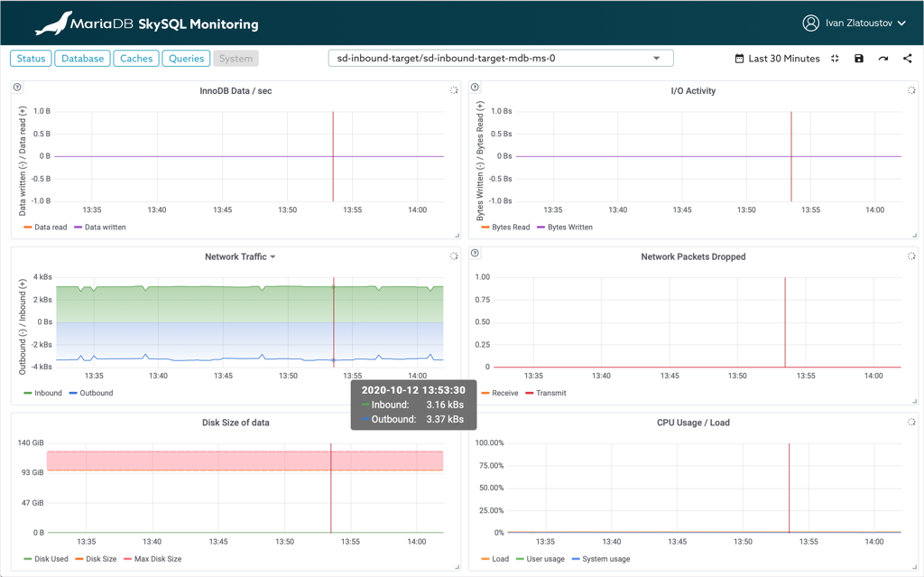Open the sd-inbound-target service selector dropdown
Viewport: 924px width, 577px height.
(500, 59)
